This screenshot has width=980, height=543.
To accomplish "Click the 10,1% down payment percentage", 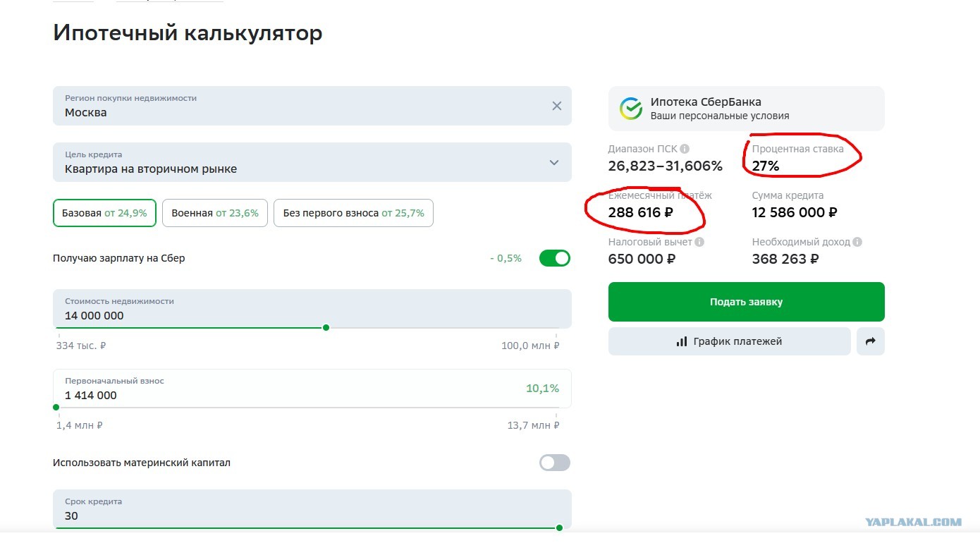I will [542, 389].
